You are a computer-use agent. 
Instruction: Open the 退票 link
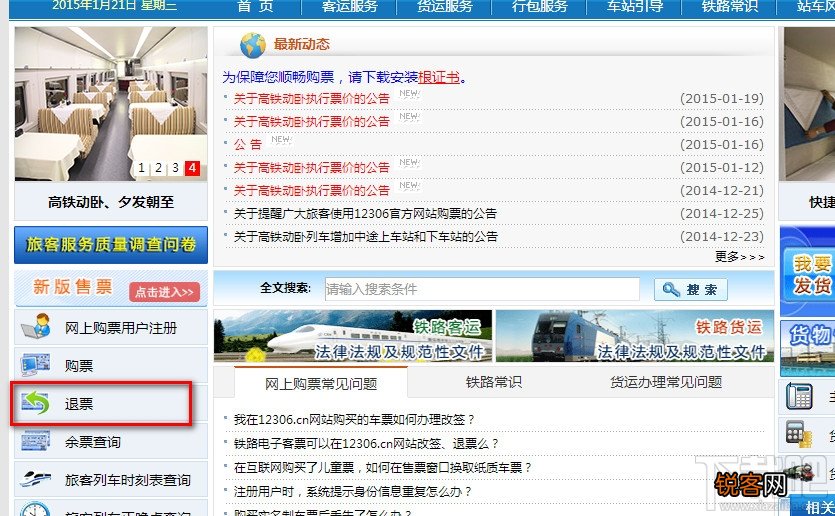pos(79,404)
